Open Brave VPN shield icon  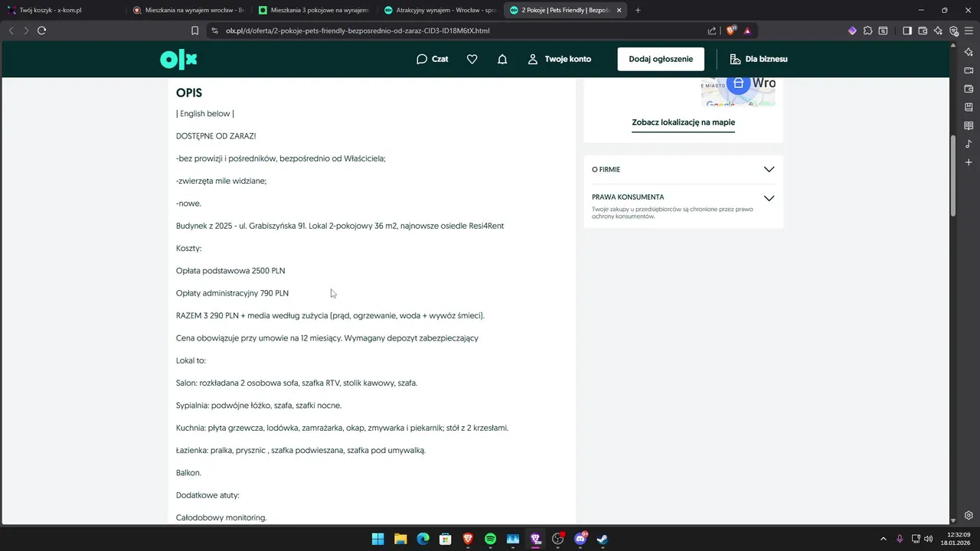point(954,31)
